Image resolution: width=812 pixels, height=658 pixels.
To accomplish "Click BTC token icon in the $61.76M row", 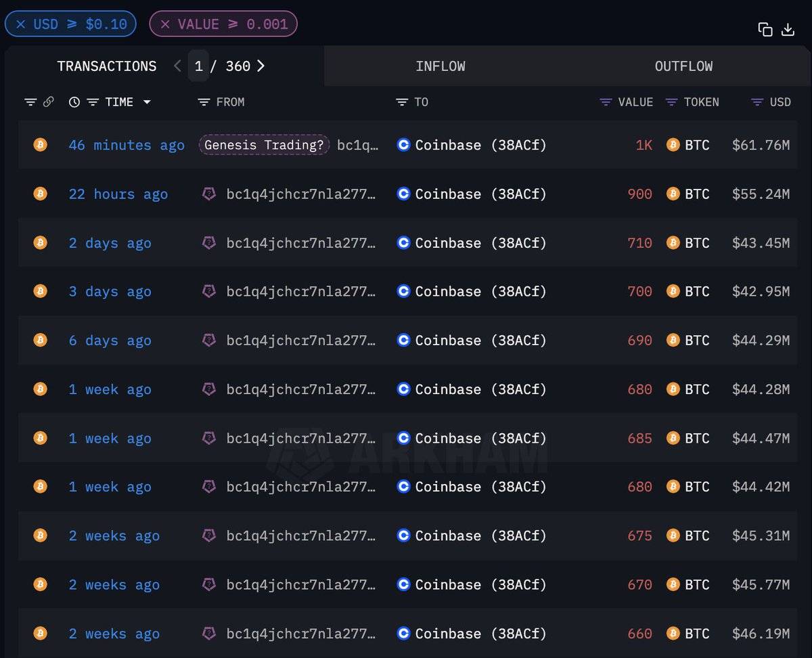I will [x=673, y=145].
